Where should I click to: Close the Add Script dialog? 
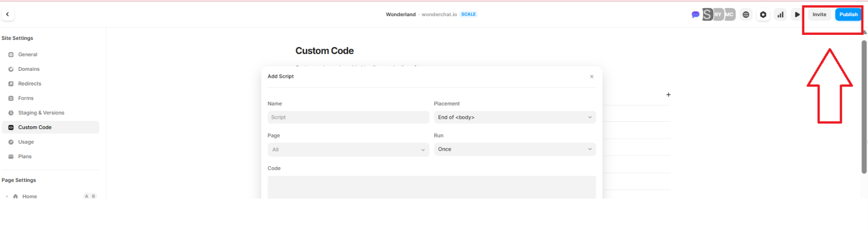click(x=591, y=77)
